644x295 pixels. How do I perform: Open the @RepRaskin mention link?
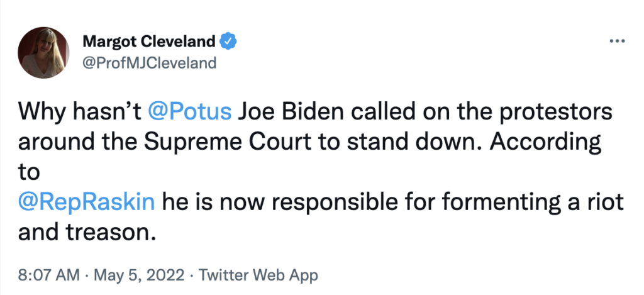(87, 203)
